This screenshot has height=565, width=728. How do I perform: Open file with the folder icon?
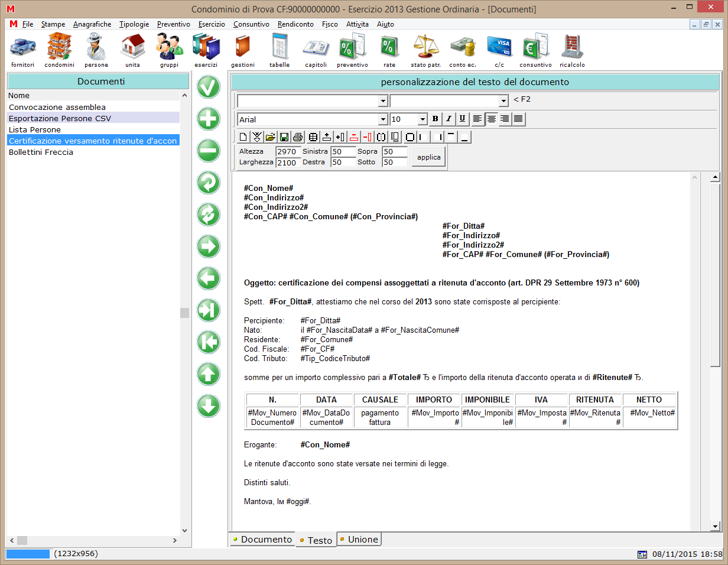tap(270, 137)
